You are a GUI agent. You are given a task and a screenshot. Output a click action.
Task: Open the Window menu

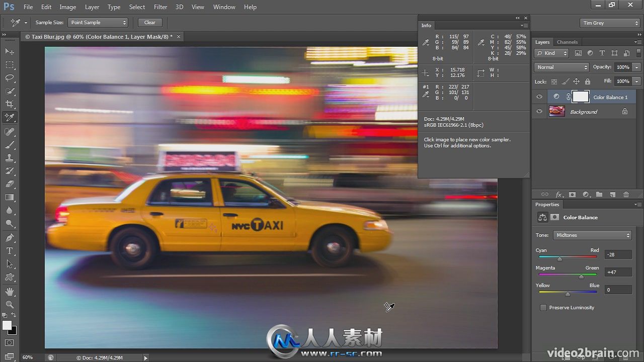[x=224, y=7]
